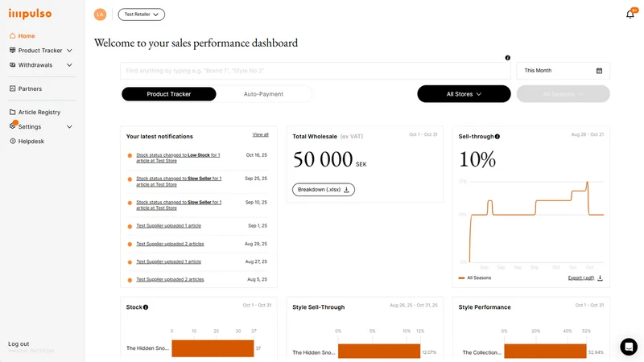Screen dimensions: 644x362
Task: Open the Aug 5 supplier upload notification
Action: pos(170,279)
